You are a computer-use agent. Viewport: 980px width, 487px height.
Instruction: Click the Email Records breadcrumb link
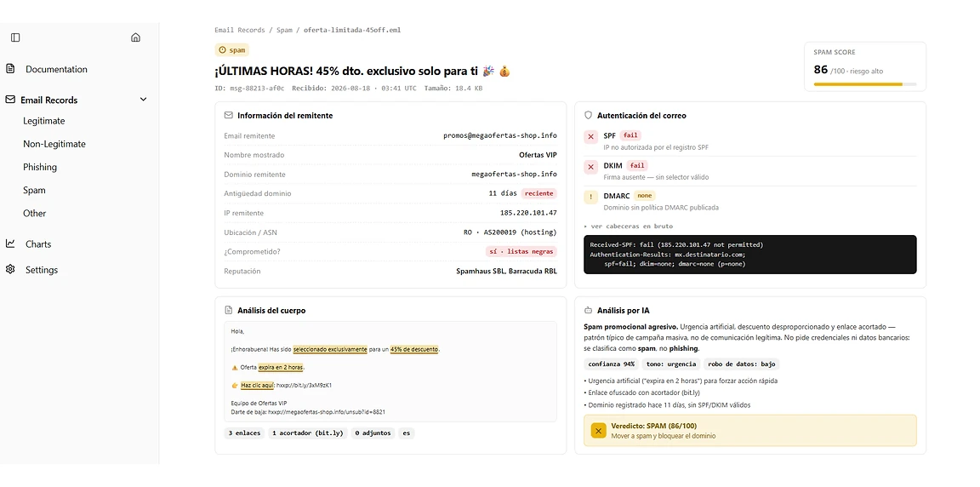(240, 30)
